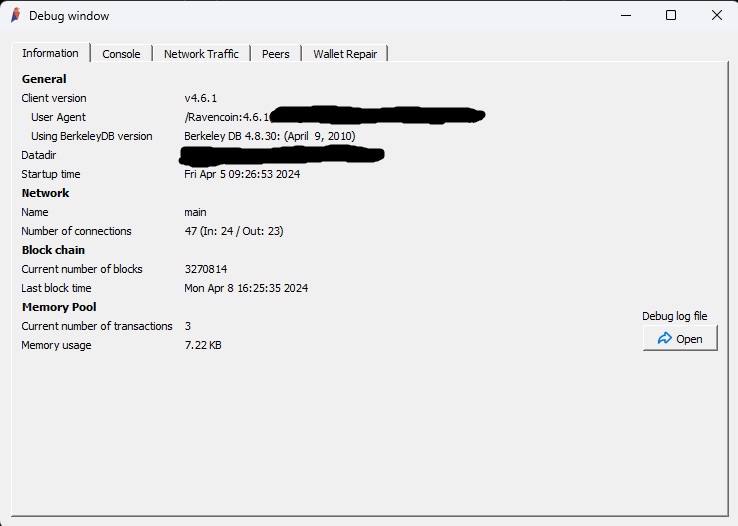This screenshot has width=738, height=526.
Task: Click the Using BerkeleyDB version label
Action: [x=92, y=136]
